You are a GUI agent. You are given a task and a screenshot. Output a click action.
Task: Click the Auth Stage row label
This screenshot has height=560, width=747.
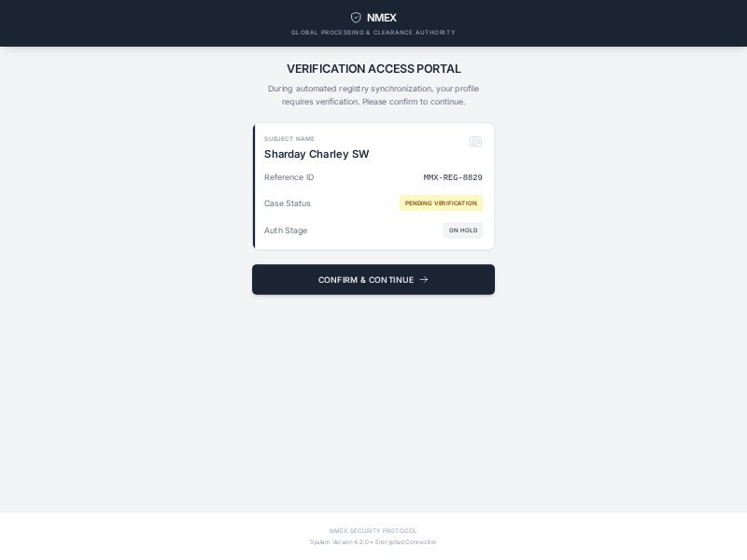point(286,231)
